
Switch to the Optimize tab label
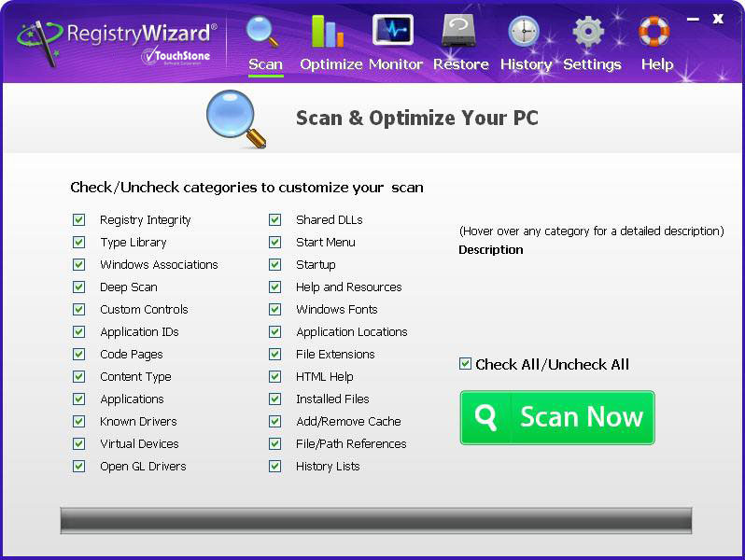point(331,64)
